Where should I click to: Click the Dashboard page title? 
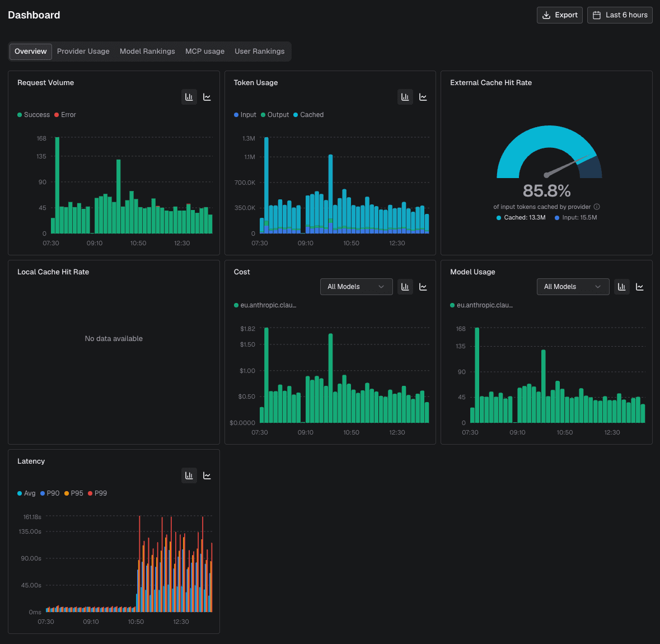(34, 15)
